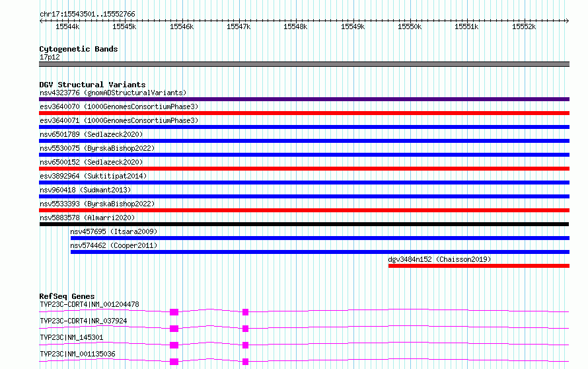
Task: Open variant nsv960418 Sudmant2013 label
Action: [85, 190]
